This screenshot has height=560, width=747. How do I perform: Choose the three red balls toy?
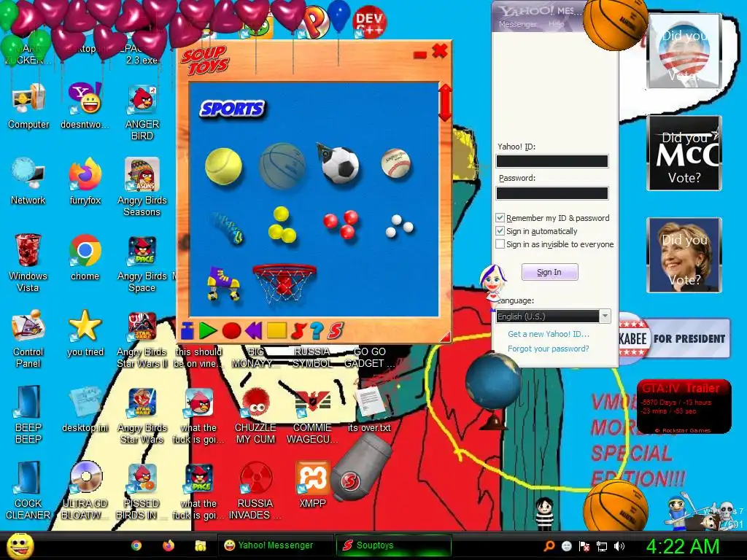click(x=341, y=223)
